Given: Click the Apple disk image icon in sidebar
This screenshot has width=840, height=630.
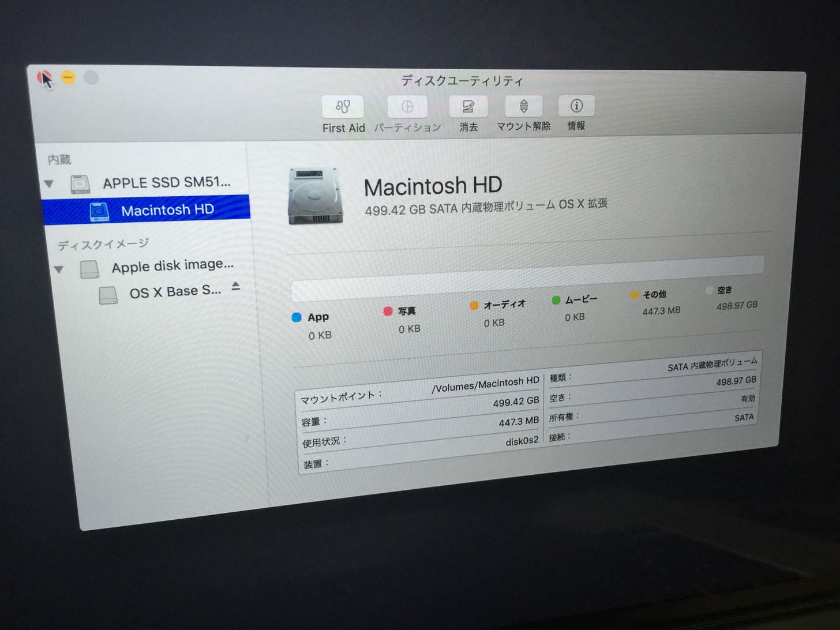Looking at the screenshot, I should pyautogui.click(x=89, y=269).
